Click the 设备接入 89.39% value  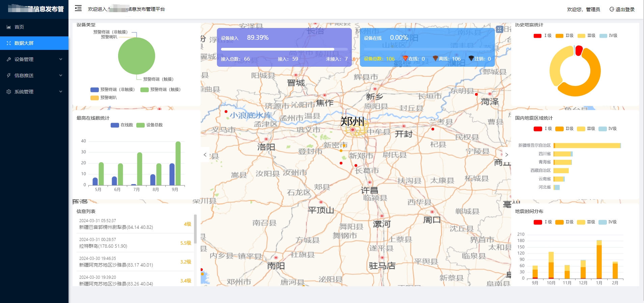pos(258,38)
